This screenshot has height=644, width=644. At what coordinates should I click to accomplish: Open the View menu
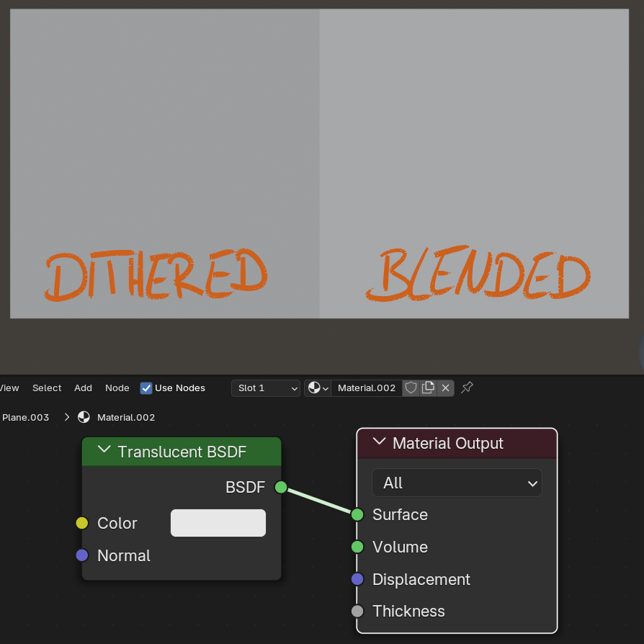(x=9, y=388)
